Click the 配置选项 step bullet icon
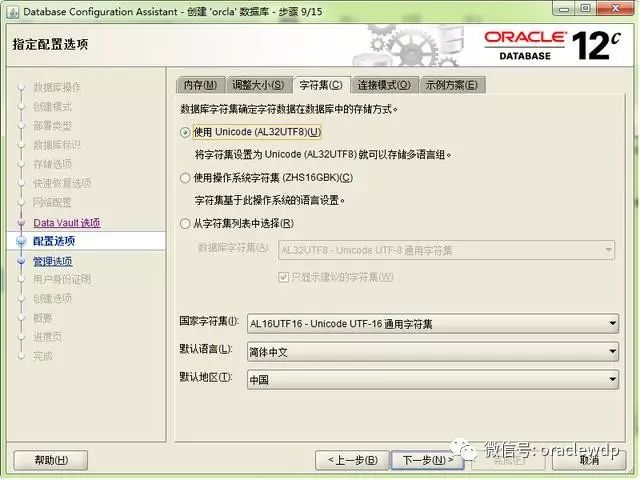 pos(21,241)
